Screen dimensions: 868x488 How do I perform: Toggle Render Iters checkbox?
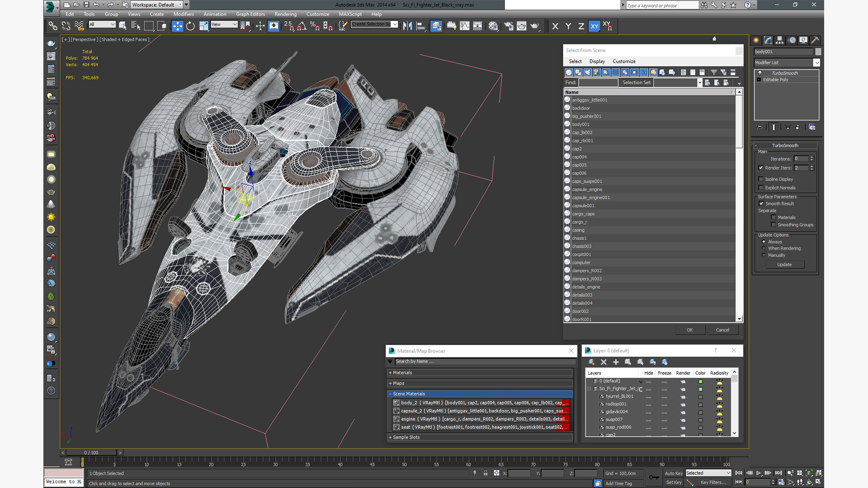761,168
